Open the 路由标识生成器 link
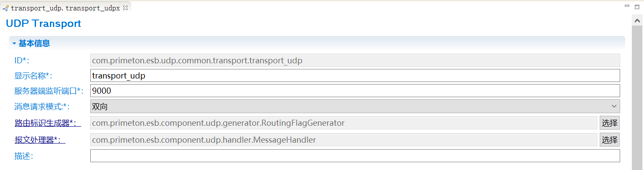The height and width of the screenshot is (170, 644). (x=48, y=123)
